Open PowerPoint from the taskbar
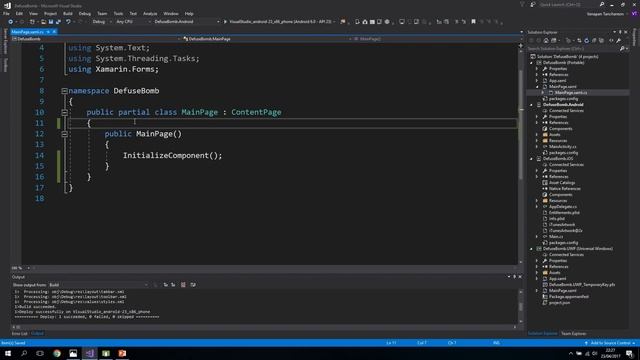 122,353
